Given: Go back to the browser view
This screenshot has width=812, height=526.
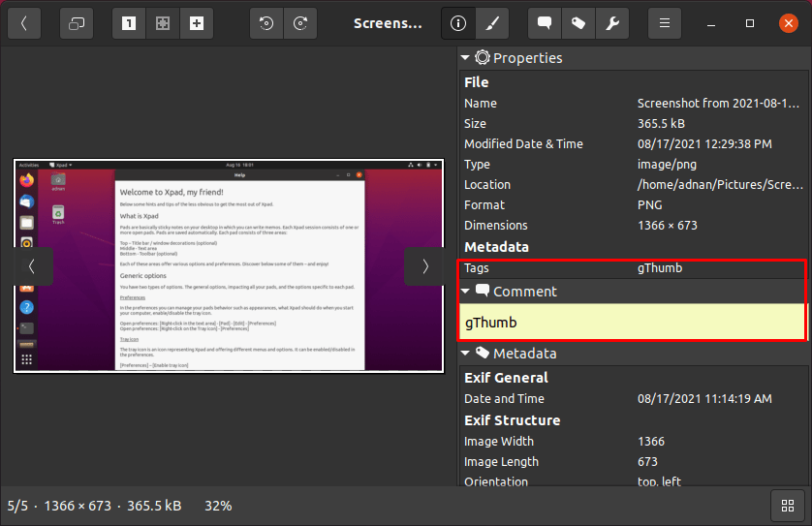Looking at the screenshot, I should [24, 23].
